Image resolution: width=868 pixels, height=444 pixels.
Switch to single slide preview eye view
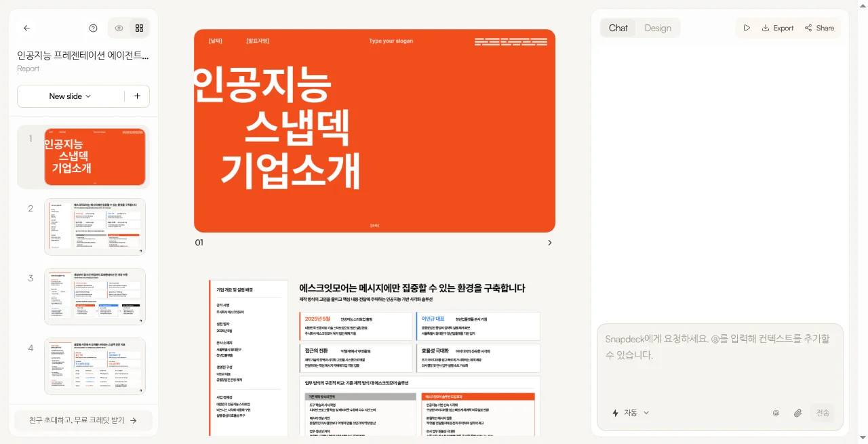point(119,28)
